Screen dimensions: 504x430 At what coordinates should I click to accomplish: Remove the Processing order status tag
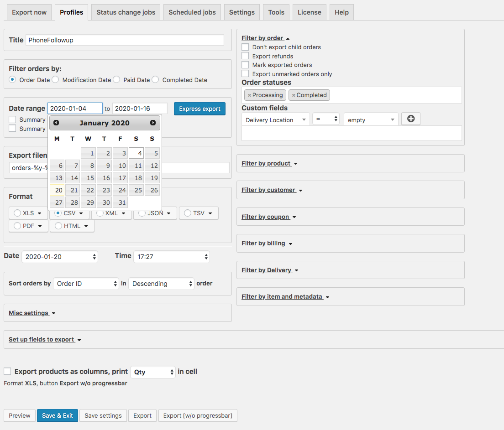(x=249, y=95)
